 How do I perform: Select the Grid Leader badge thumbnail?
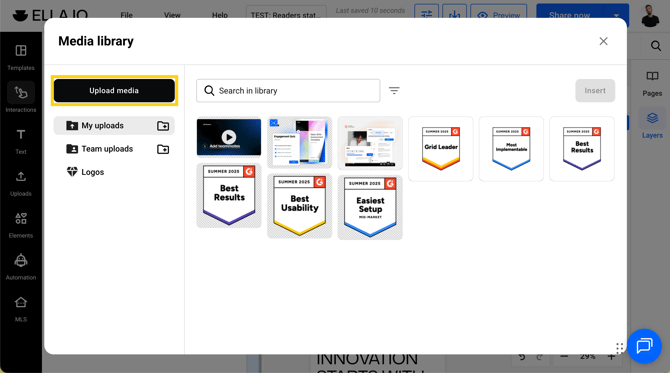coord(441,149)
